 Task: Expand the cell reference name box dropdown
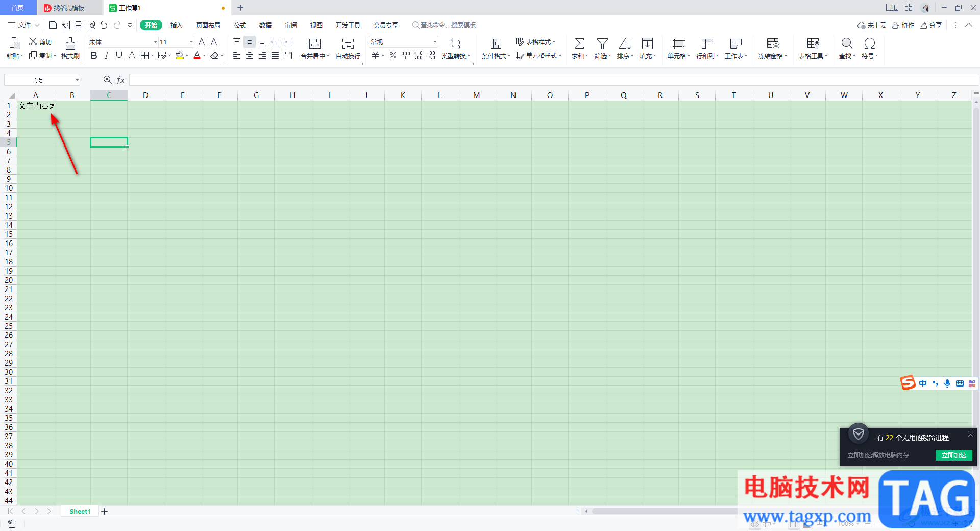click(x=77, y=80)
